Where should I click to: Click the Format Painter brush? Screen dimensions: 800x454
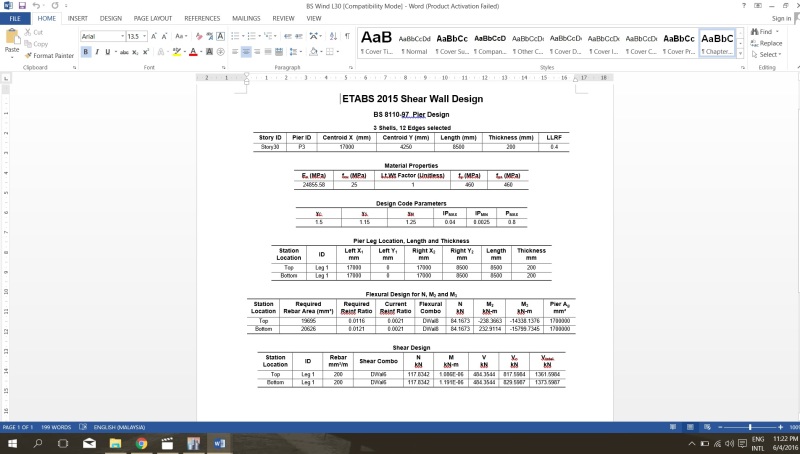tap(28, 56)
